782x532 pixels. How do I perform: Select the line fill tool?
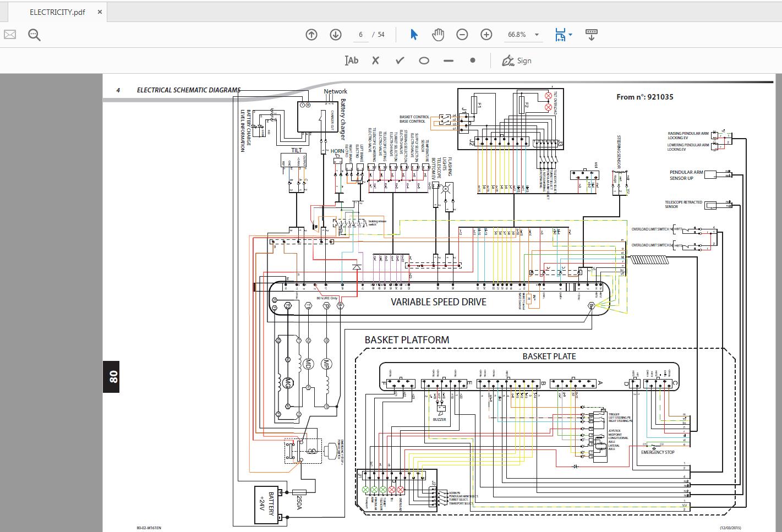point(449,61)
